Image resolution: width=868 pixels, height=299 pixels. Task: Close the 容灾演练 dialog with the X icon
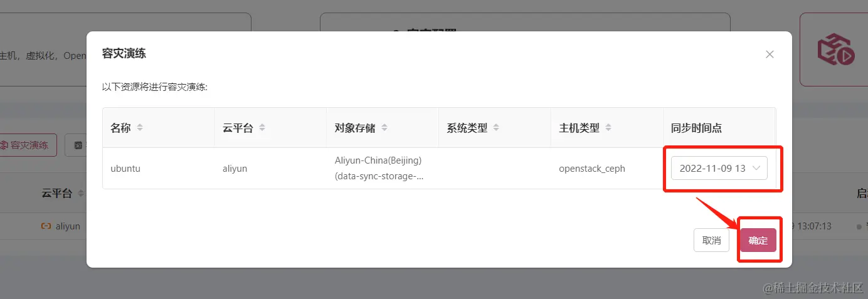point(770,55)
